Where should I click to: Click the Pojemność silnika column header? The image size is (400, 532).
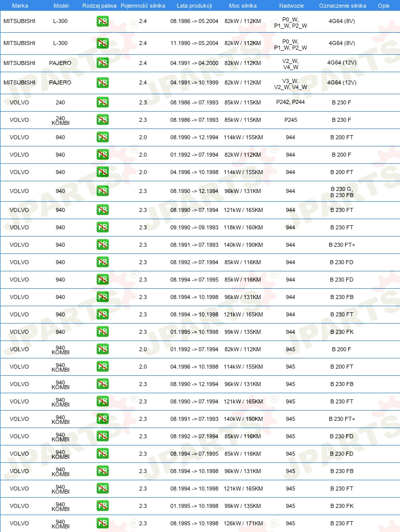(x=143, y=6)
